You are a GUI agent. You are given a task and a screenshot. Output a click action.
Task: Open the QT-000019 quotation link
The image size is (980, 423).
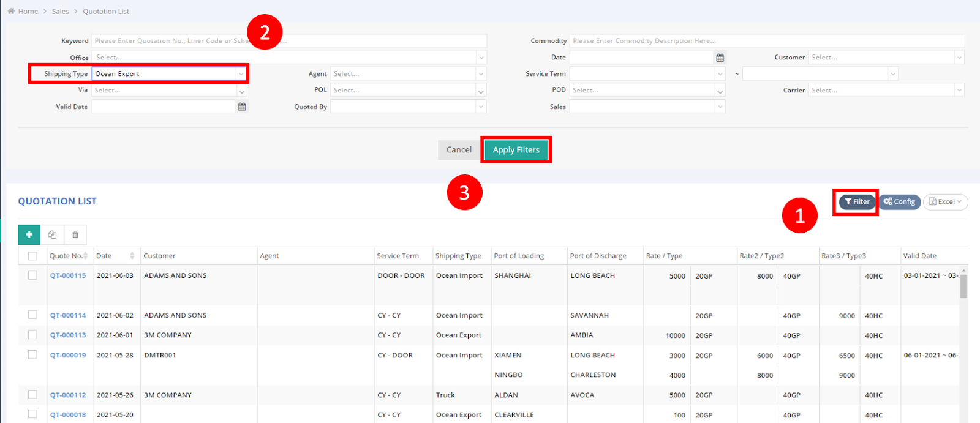coord(68,355)
